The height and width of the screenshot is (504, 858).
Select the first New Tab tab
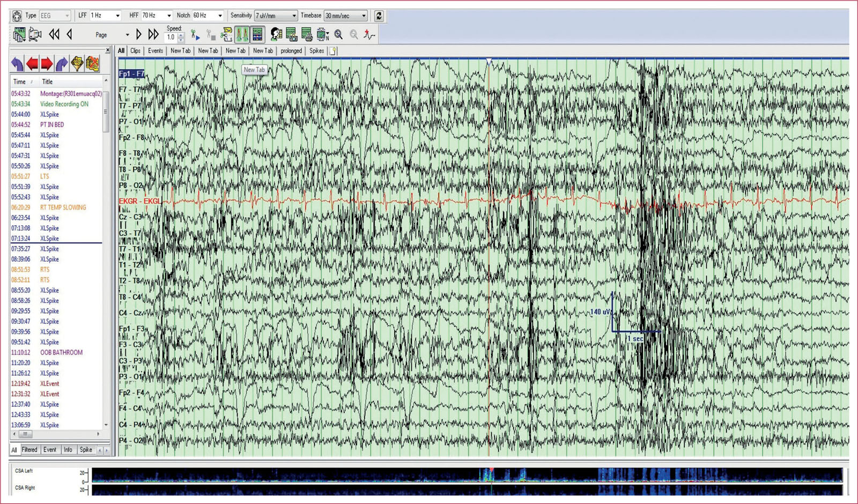tap(181, 51)
